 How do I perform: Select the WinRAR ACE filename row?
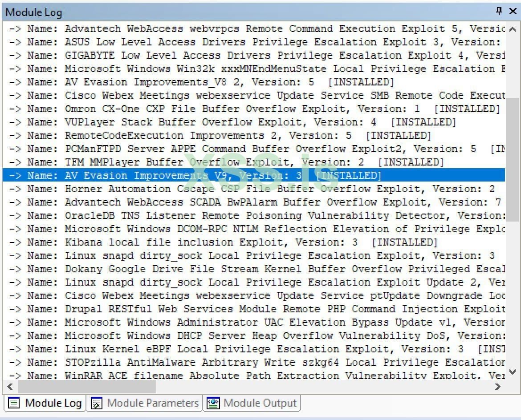254,375
